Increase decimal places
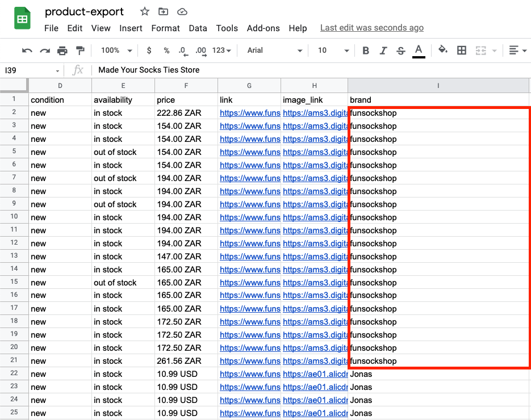531x420 pixels. click(201, 51)
